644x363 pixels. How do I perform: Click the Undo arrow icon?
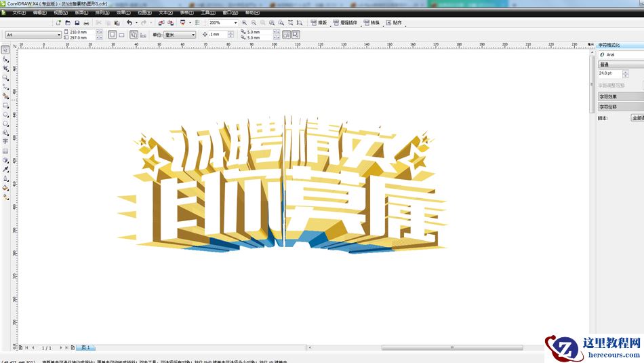(129, 22)
